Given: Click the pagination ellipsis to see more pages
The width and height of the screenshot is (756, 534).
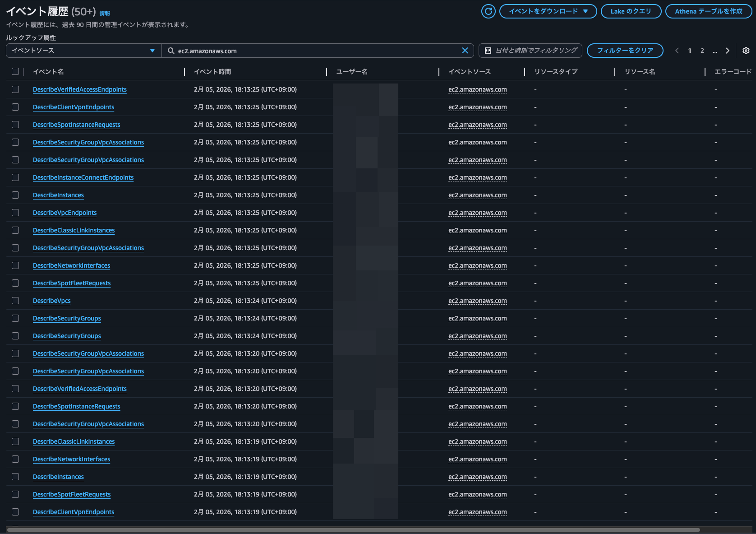Looking at the screenshot, I should click(715, 51).
